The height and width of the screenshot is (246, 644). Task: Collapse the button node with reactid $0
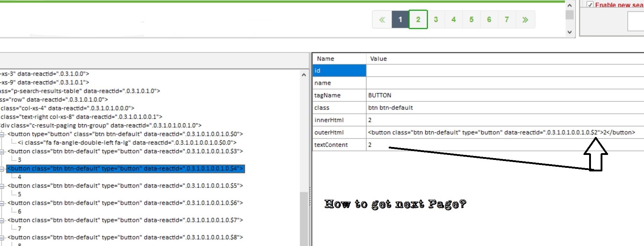2,134
